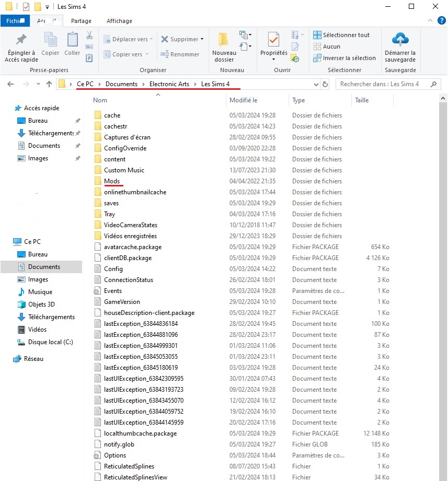Viewport: 448px width, 481px height.
Task: Click Documents in the address bar breadcrumb
Action: 122,84
